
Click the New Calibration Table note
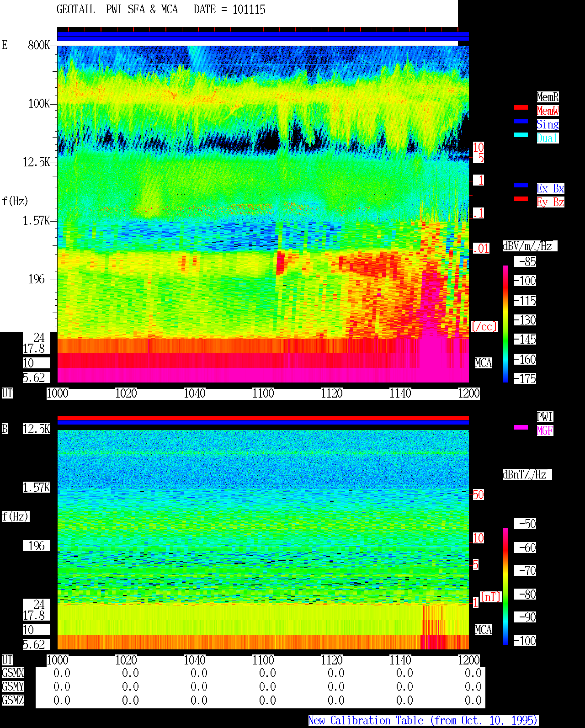pyautogui.click(x=423, y=721)
